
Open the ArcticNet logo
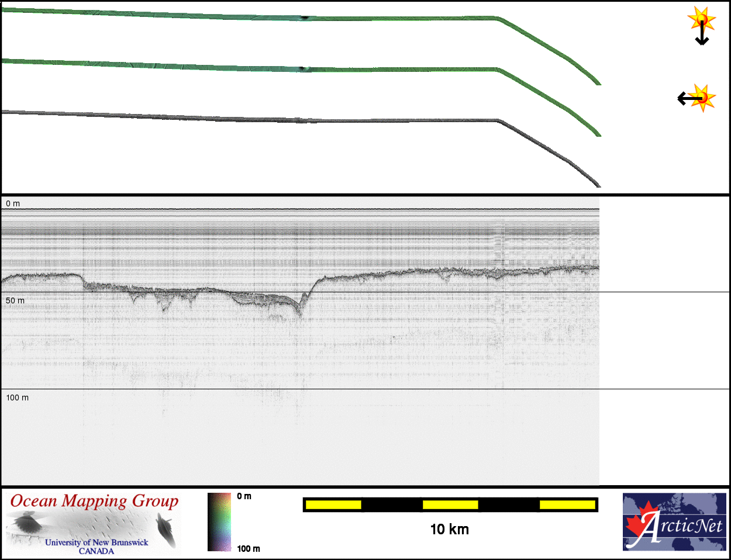coord(674,522)
